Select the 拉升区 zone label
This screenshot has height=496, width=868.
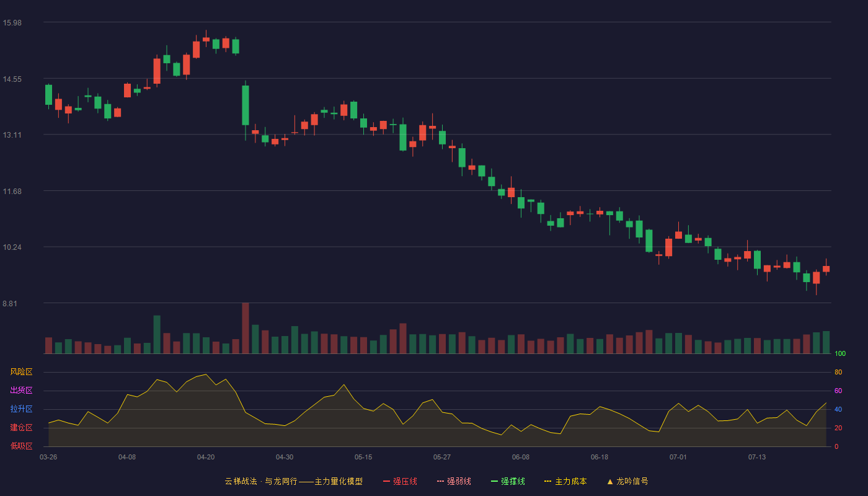(x=21, y=409)
